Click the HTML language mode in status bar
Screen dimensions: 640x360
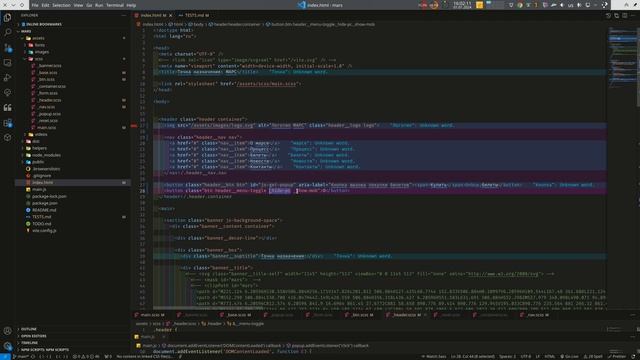[550, 357]
